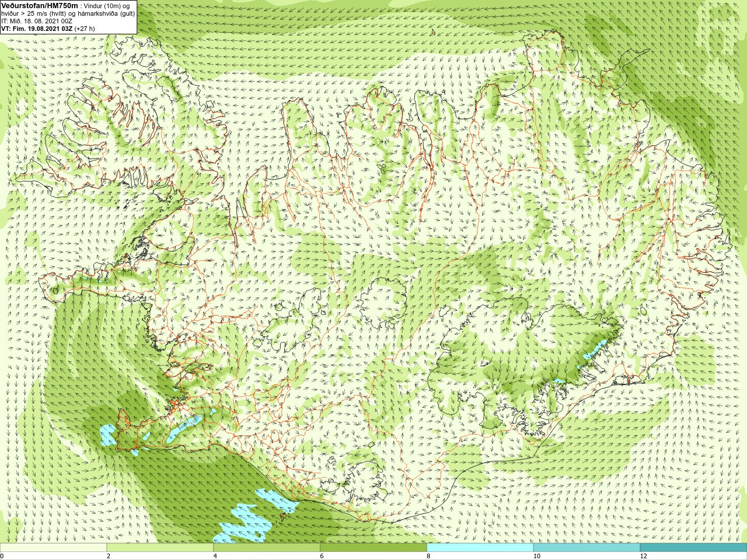Select the green 4–6 legend segment
Image resolution: width=747 pixels, height=560 pixels.
(267, 548)
